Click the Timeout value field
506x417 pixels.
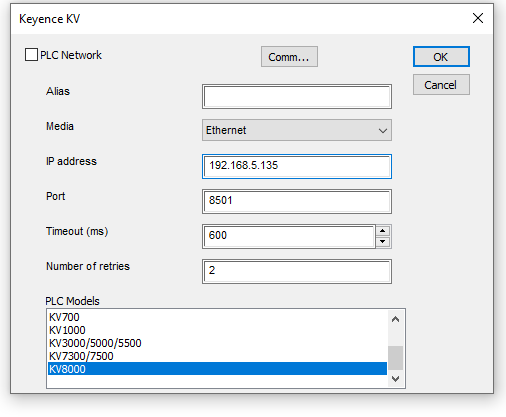click(x=289, y=236)
